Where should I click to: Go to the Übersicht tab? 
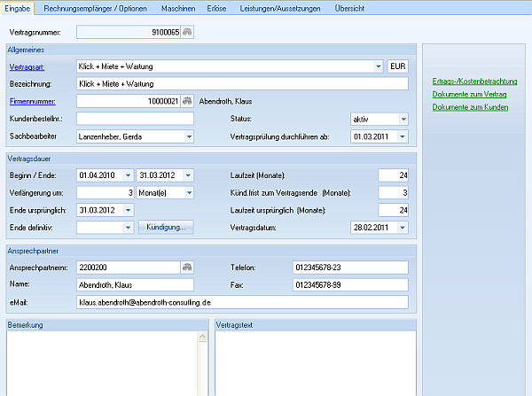click(348, 7)
